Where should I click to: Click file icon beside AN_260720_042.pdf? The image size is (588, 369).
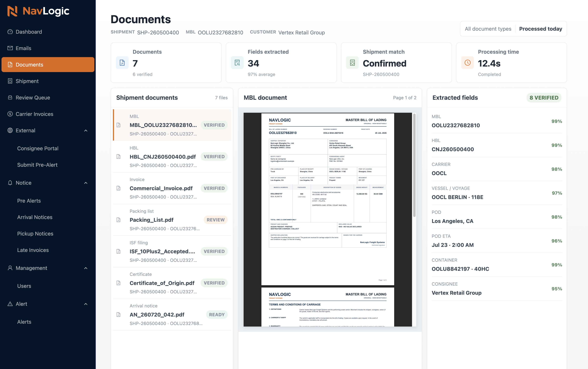click(118, 315)
